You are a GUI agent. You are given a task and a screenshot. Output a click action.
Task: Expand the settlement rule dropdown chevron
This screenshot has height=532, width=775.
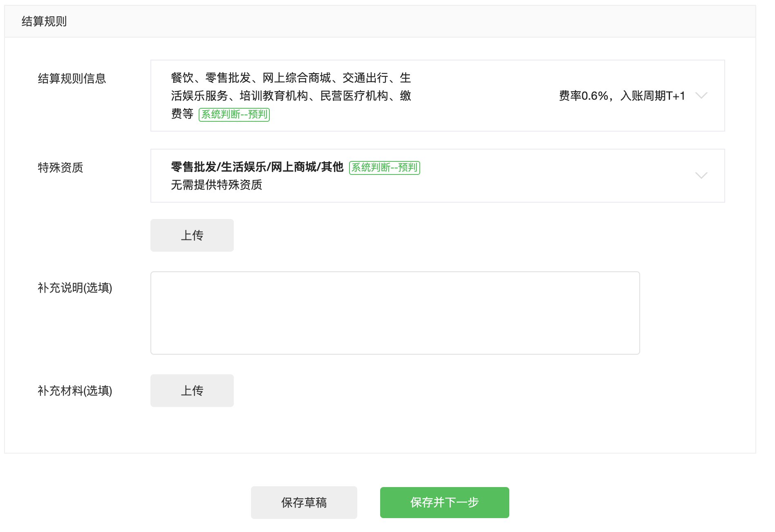[701, 96]
